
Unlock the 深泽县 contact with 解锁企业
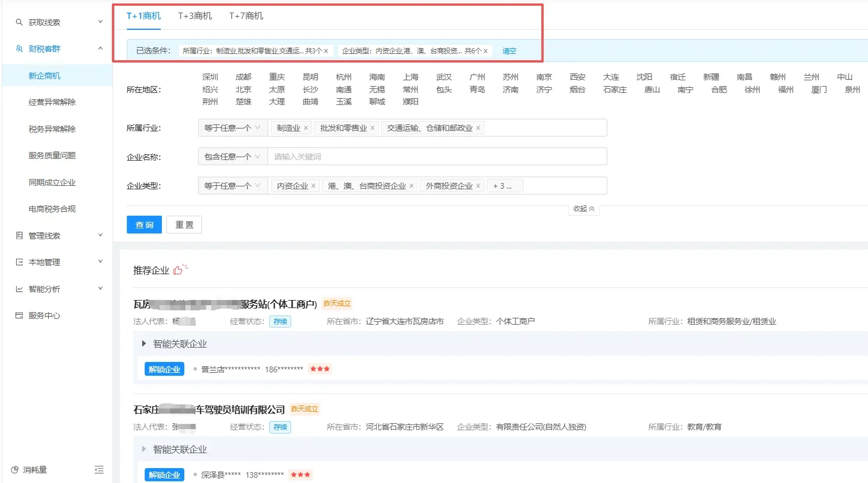164,475
